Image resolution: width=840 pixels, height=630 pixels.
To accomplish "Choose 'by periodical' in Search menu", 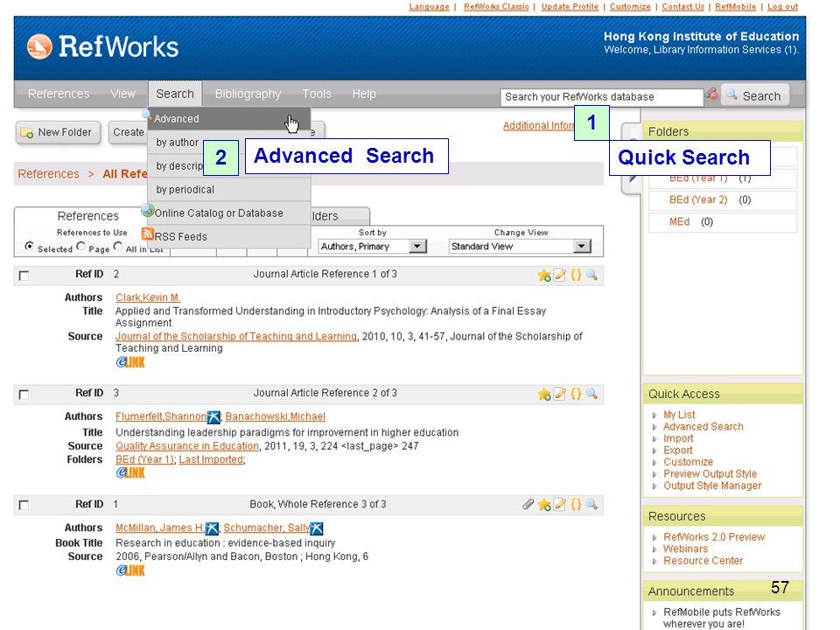I will 229,190.
